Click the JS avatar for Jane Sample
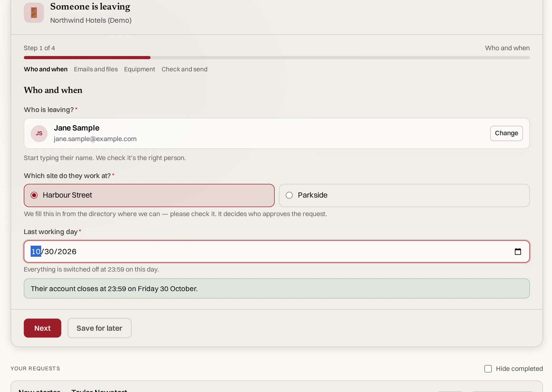This screenshot has height=392, width=552. [x=39, y=133]
